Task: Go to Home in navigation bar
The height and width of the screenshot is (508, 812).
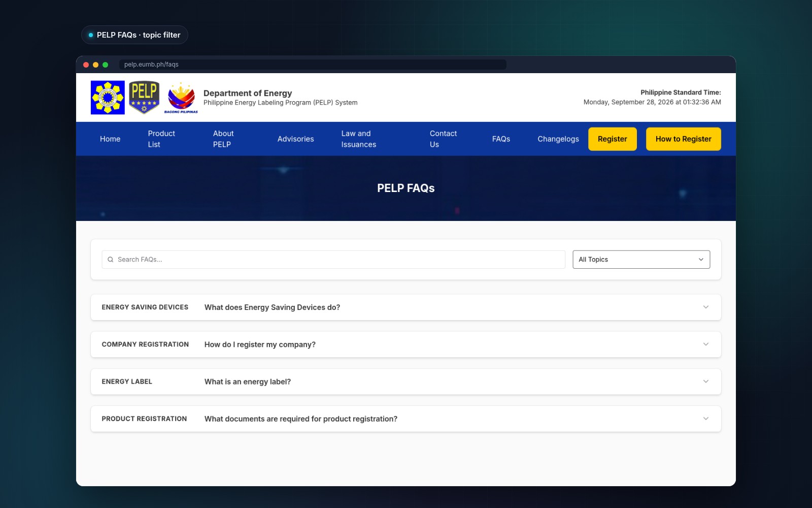Action: pyautogui.click(x=110, y=139)
